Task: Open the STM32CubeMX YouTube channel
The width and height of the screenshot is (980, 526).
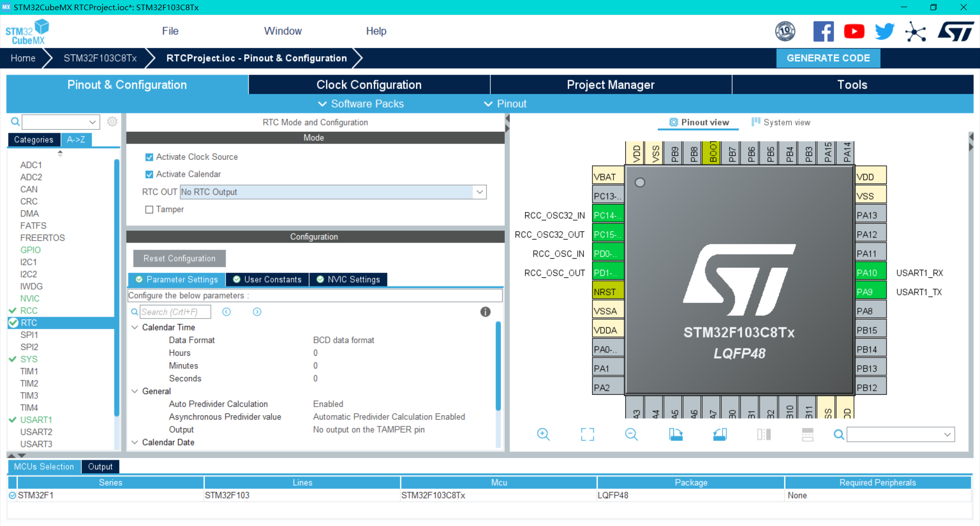Action: pyautogui.click(x=854, y=31)
